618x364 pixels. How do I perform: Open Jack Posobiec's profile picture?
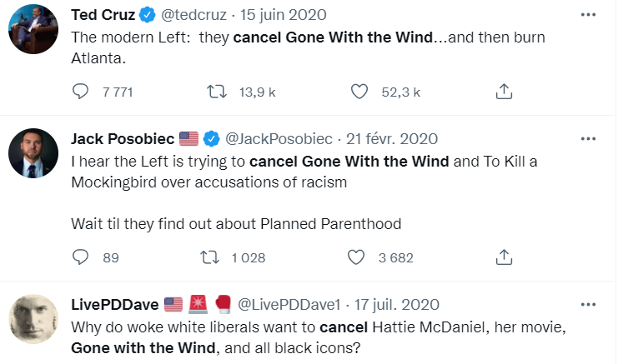33,153
